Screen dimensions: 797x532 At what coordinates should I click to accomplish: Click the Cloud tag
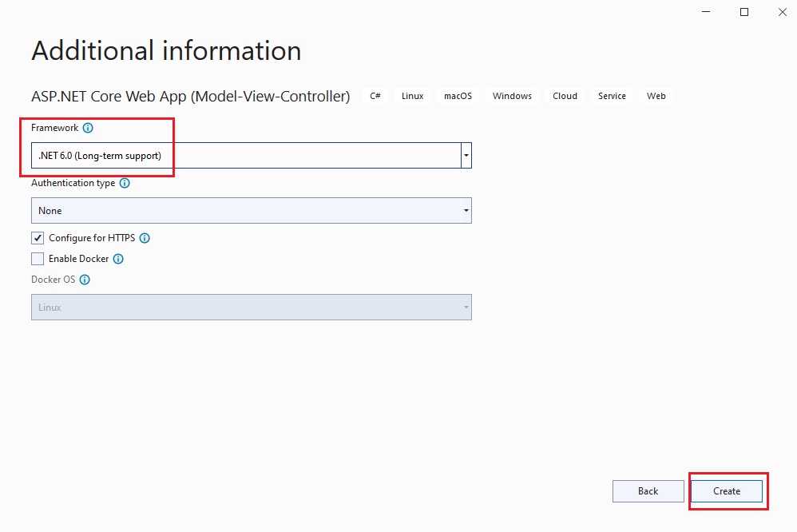[x=565, y=96]
